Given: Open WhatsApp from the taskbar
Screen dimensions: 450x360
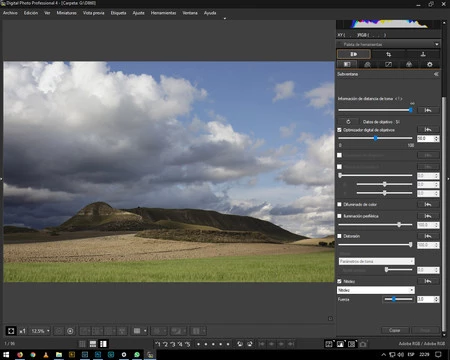Looking at the screenshot, I should pyautogui.click(x=137, y=355).
